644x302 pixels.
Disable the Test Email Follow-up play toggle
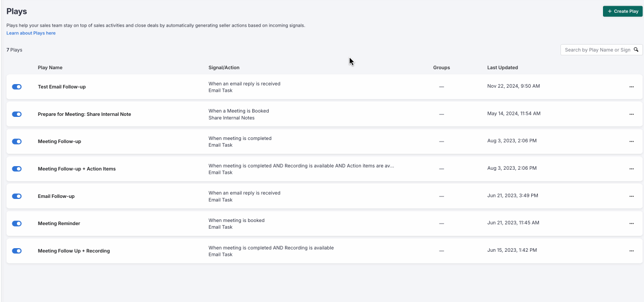[17, 87]
